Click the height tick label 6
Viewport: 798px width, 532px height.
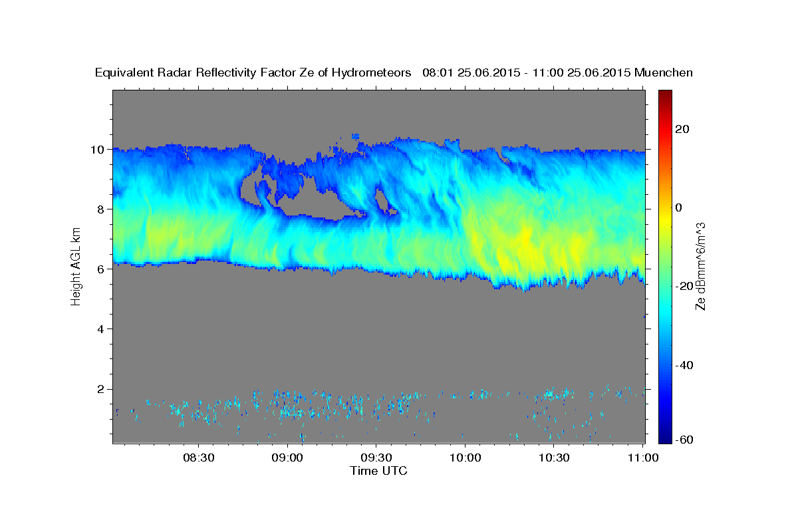point(102,269)
